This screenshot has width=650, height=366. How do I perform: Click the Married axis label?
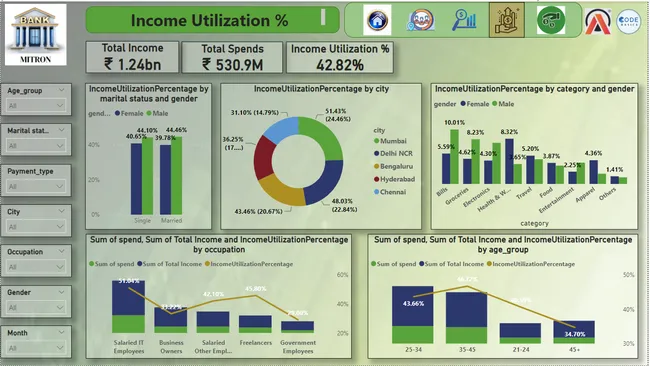(171, 221)
